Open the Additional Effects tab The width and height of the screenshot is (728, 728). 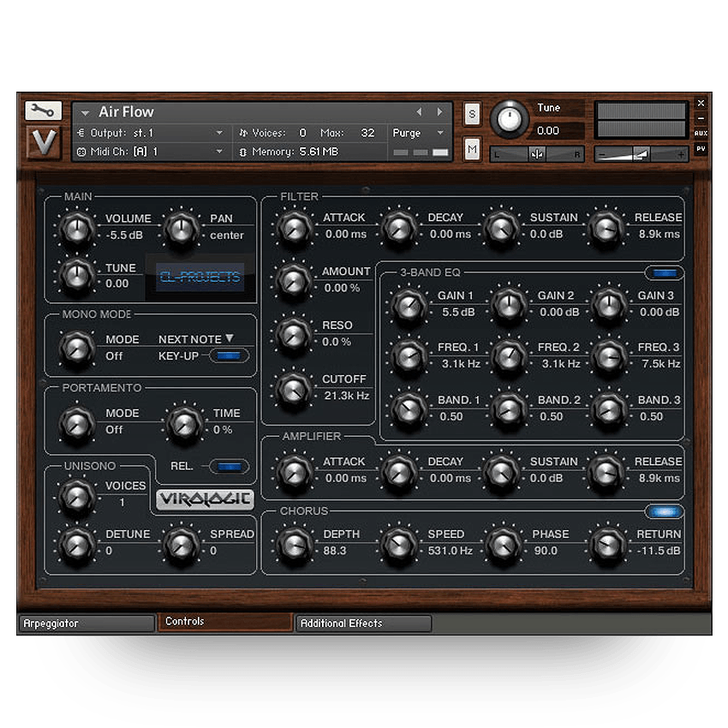click(x=363, y=624)
